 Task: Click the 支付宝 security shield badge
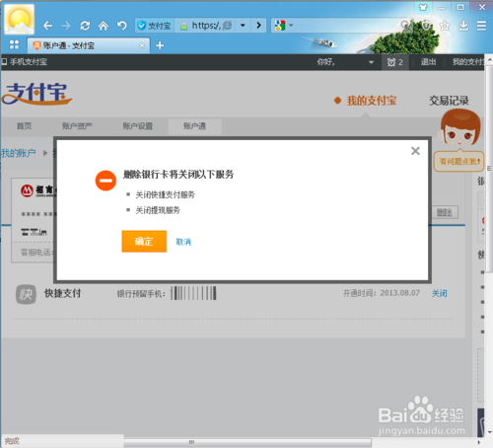154,26
